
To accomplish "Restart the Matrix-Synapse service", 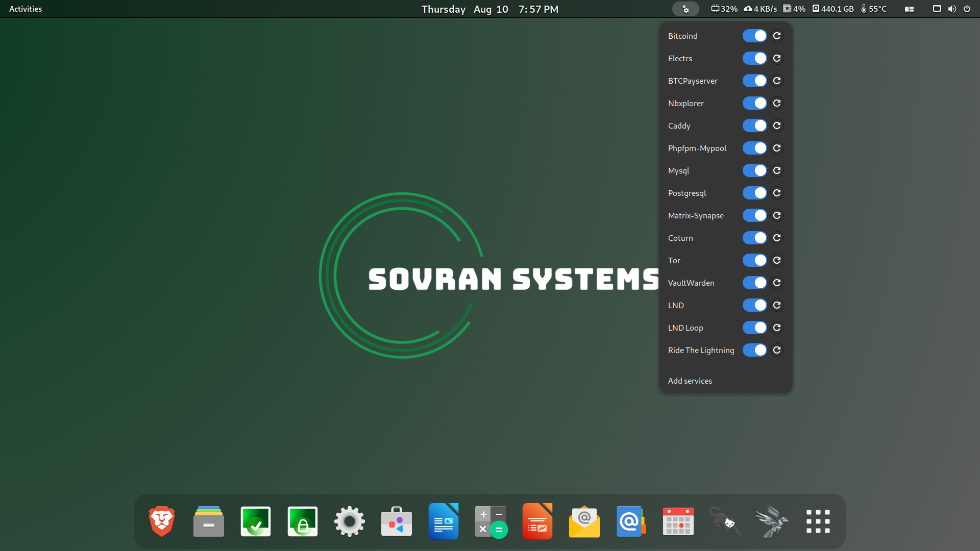I will point(777,215).
